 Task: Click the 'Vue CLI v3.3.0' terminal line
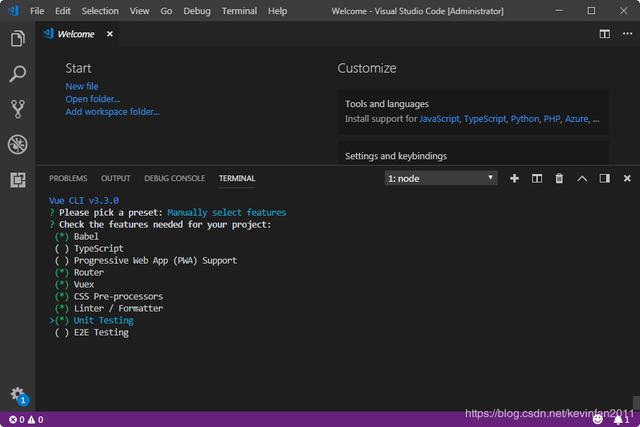tap(84, 200)
